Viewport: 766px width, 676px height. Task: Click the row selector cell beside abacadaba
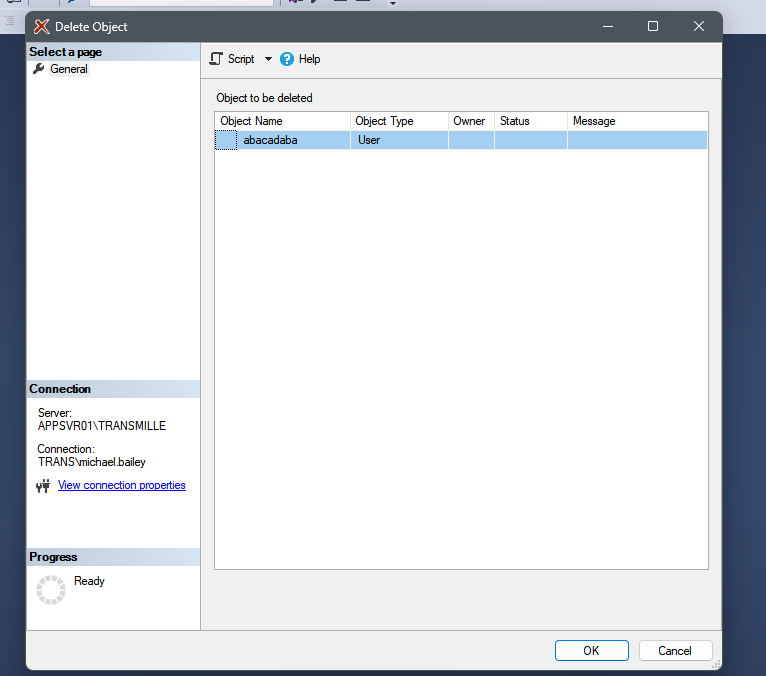point(226,140)
